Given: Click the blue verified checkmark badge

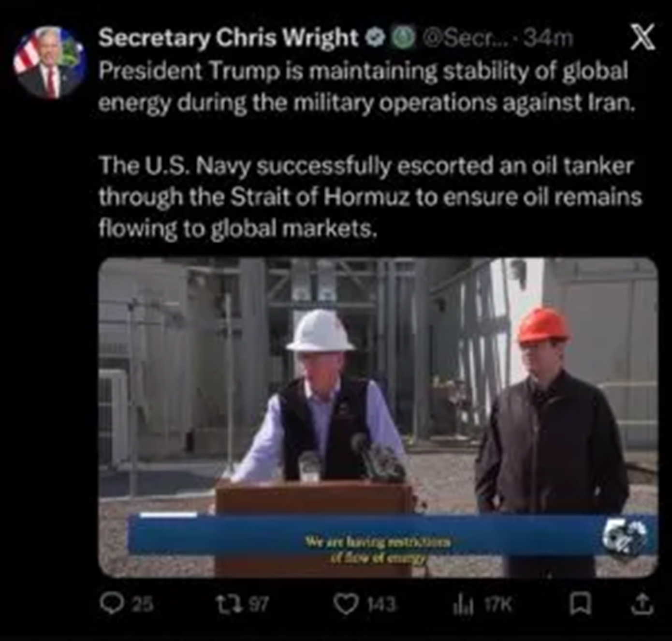Looking at the screenshot, I should (x=374, y=37).
